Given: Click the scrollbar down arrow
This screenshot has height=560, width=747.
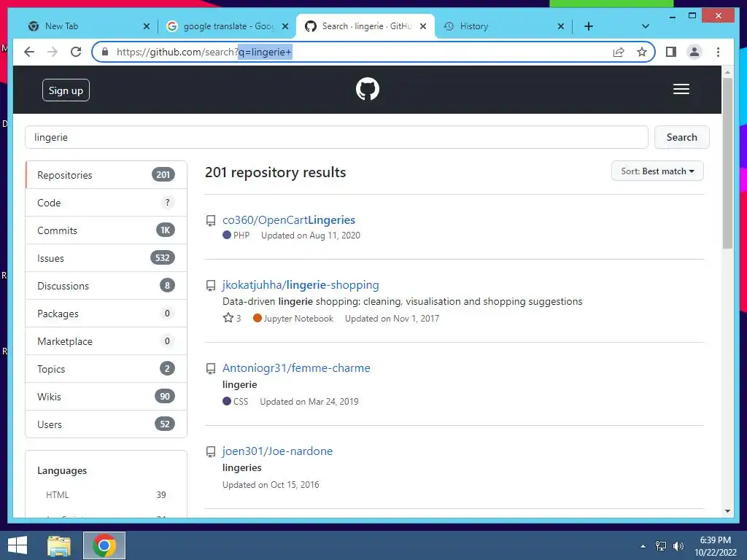Looking at the screenshot, I should 727,511.
